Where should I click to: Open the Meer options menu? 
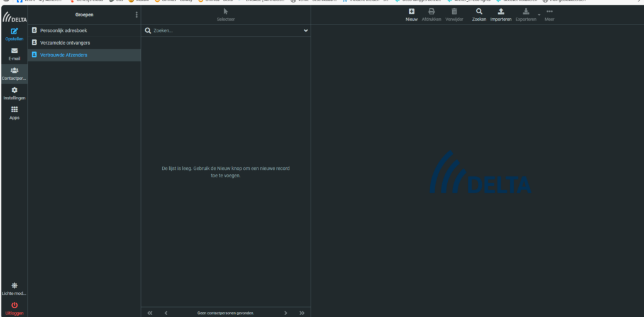click(549, 14)
